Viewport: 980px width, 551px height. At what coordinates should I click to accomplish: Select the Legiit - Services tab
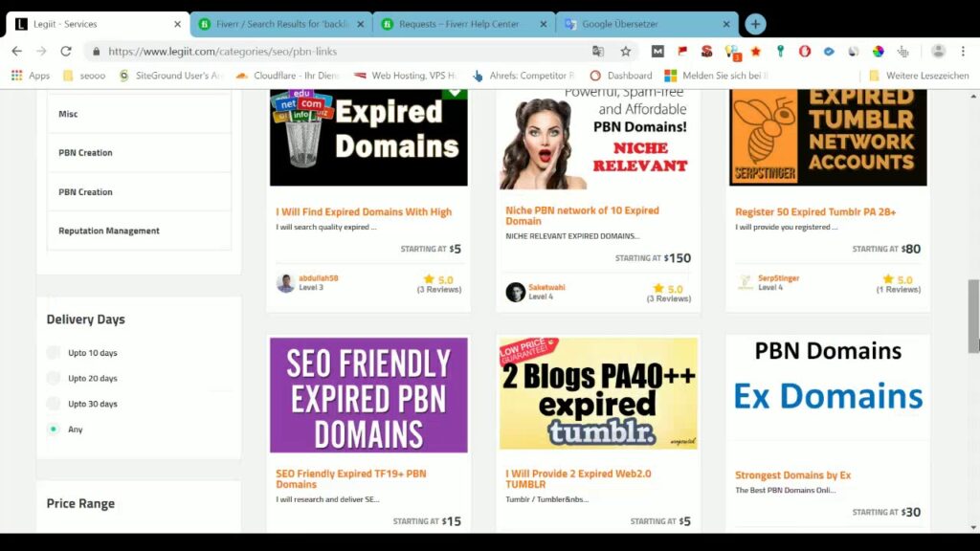(x=97, y=24)
